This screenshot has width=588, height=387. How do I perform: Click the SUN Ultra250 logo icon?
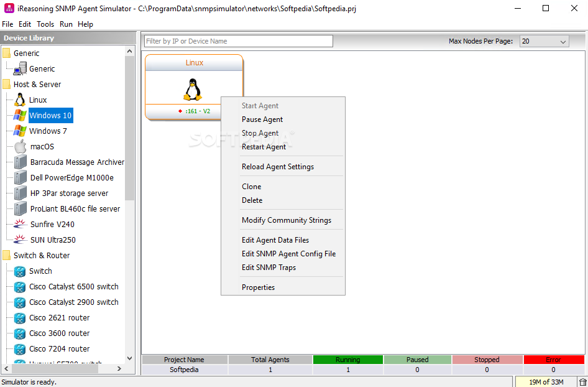pos(21,240)
